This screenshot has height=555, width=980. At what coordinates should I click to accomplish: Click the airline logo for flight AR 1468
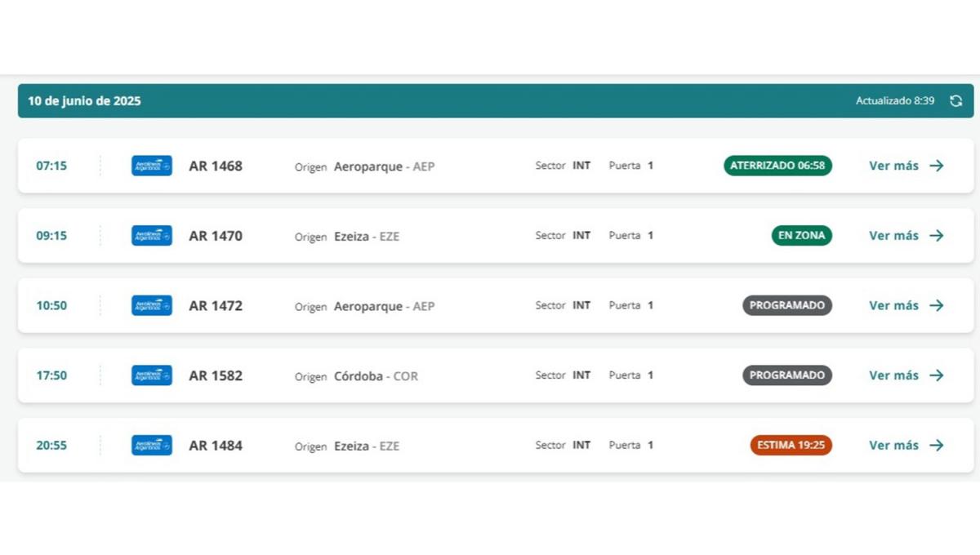coord(152,166)
